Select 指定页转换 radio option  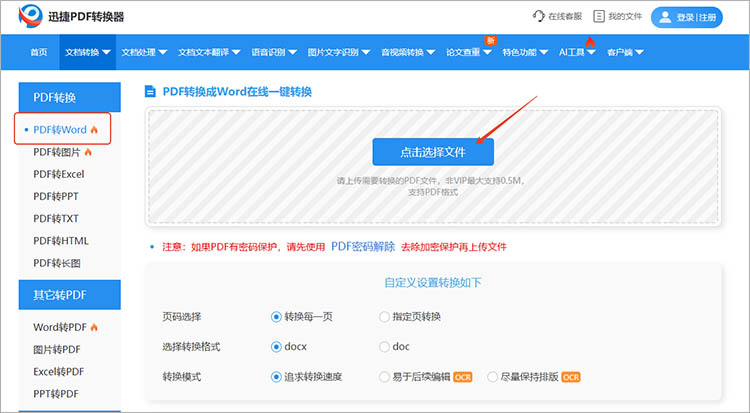click(384, 317)
